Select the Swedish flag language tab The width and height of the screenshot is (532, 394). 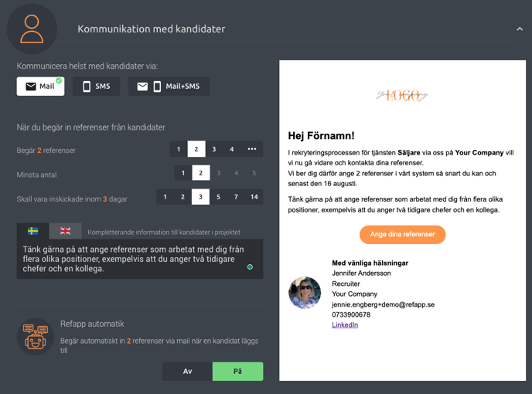33,231
